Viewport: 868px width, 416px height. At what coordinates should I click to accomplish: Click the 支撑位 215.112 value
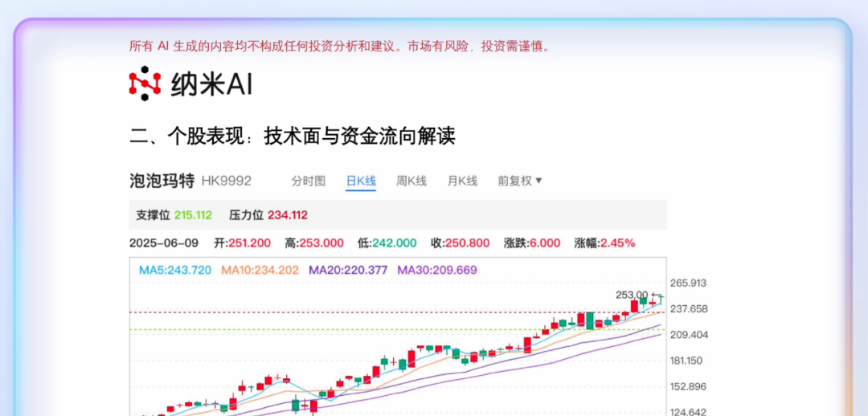click(x=193, y=215)
